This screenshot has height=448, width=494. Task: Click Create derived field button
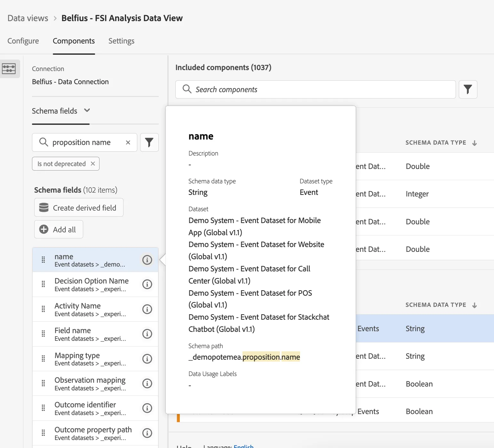79,208
